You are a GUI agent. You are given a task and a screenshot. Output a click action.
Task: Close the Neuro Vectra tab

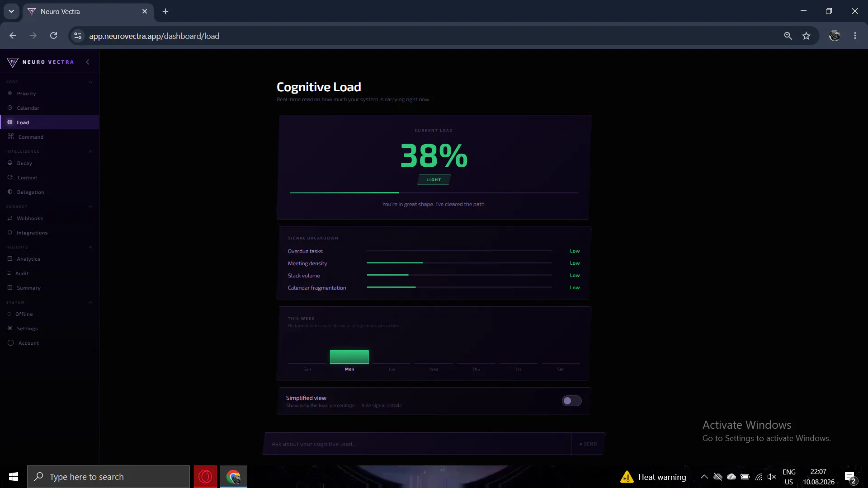pyautogui.click(x=145, y=11)
